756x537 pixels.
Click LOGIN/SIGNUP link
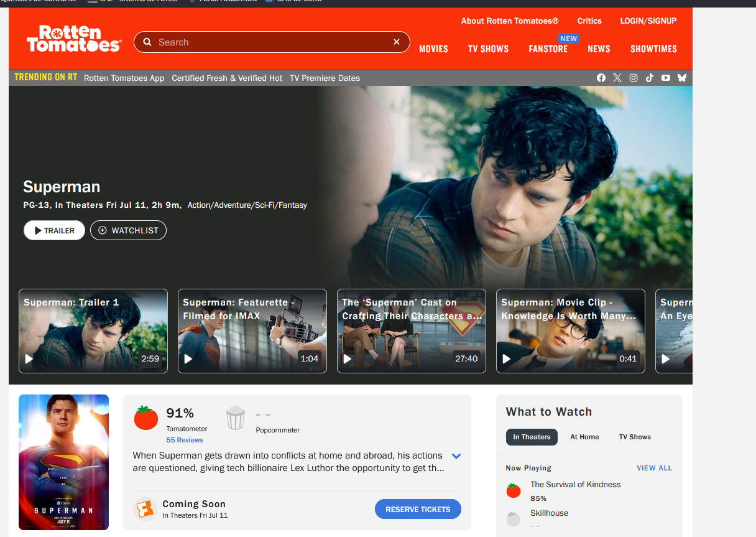coord(648,21)
